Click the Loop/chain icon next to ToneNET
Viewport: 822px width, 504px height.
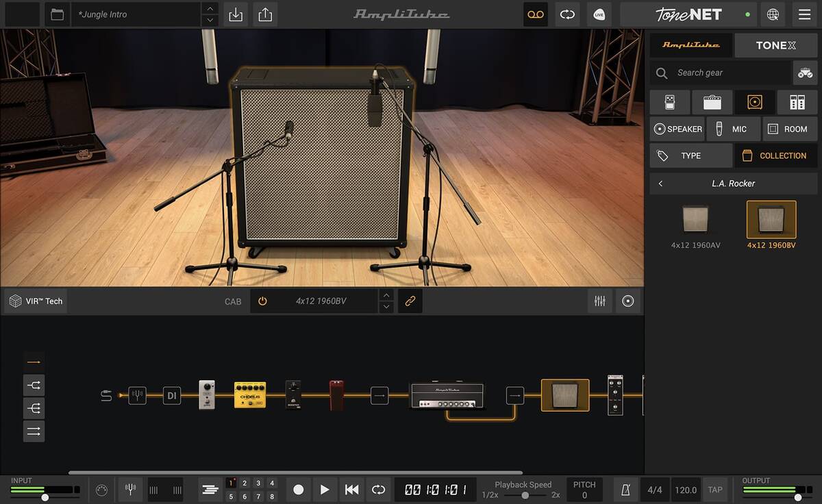567,14
